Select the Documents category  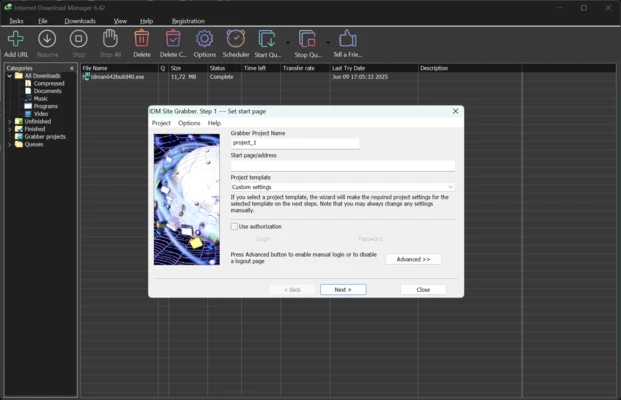point(48,91)
